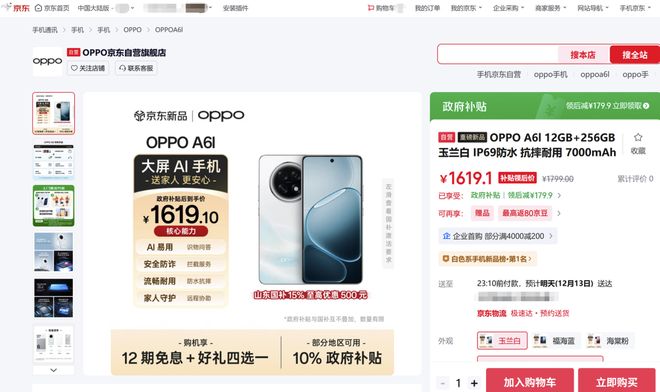This screenshot has height=392, width=660.
Task: Expand thumbnail list with down chevron
Action: (x=53, y=370)
